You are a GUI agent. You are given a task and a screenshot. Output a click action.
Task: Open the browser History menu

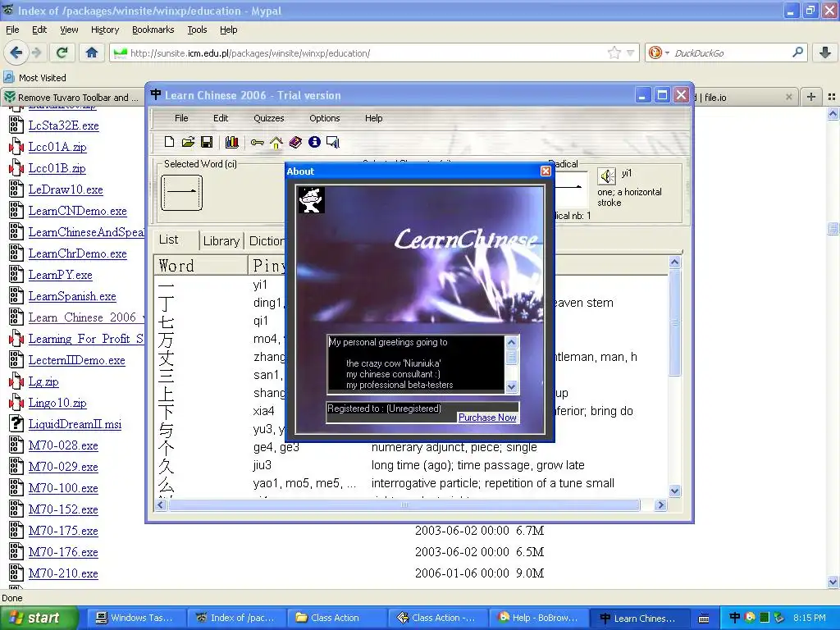tap(105, 30)
